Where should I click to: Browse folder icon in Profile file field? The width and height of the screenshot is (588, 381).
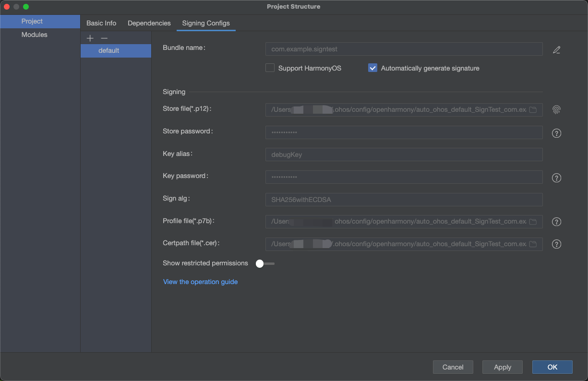[x=533, y=222]
